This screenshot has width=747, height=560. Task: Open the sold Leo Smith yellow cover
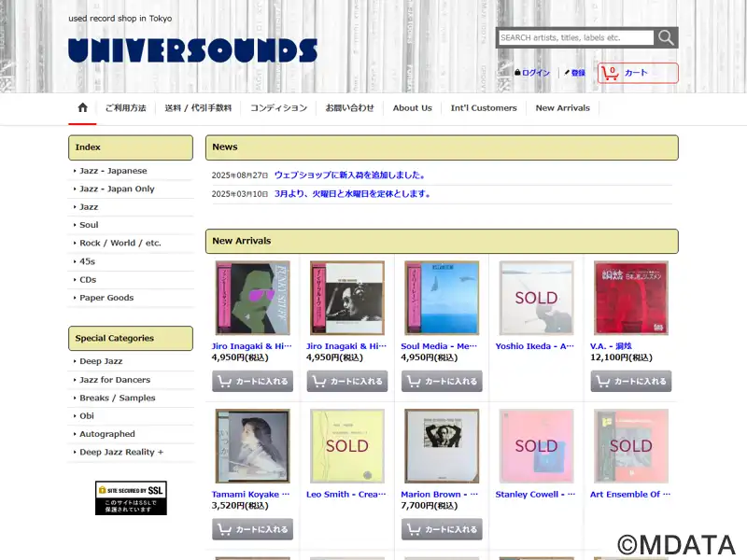(x=346, y=446)
